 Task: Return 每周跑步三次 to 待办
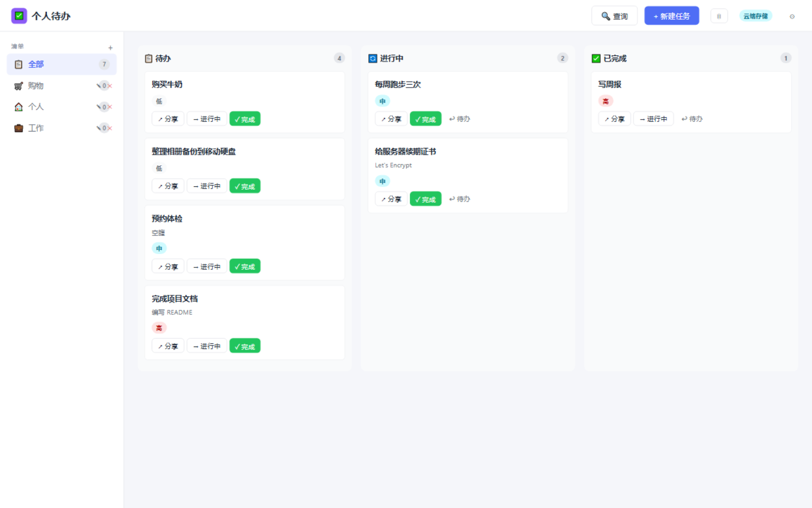point(460,119)
